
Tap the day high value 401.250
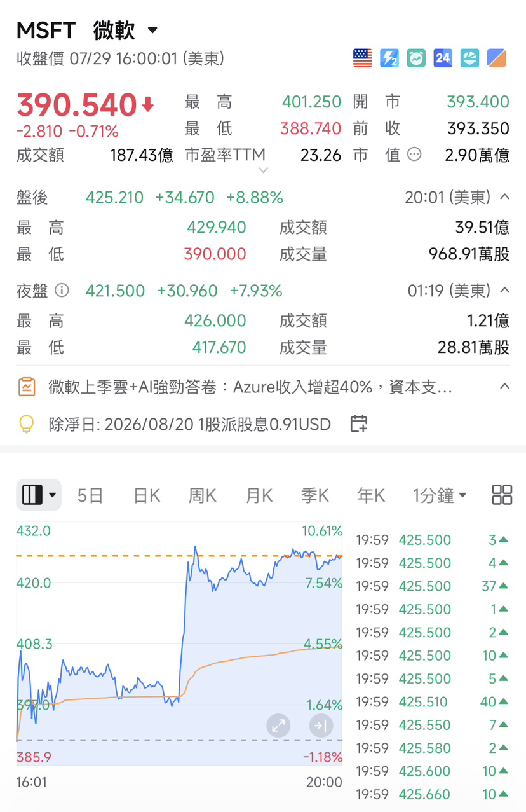click(x=311, y=102)
